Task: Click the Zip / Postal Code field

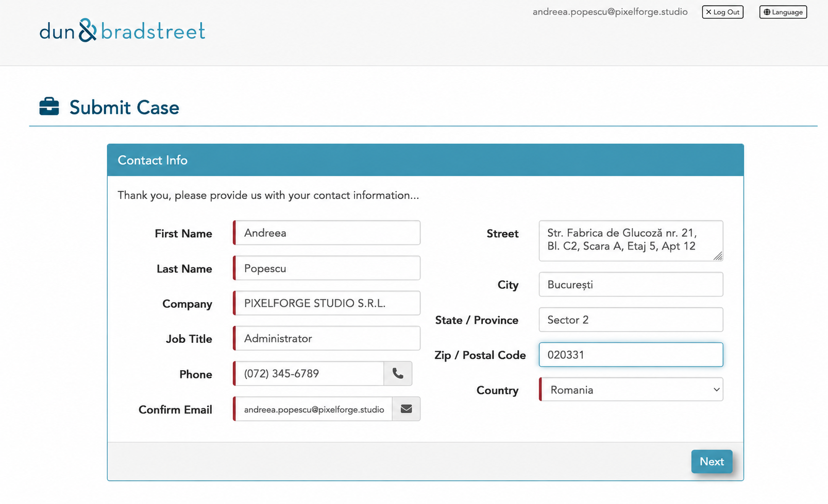Action: (631, 355)
